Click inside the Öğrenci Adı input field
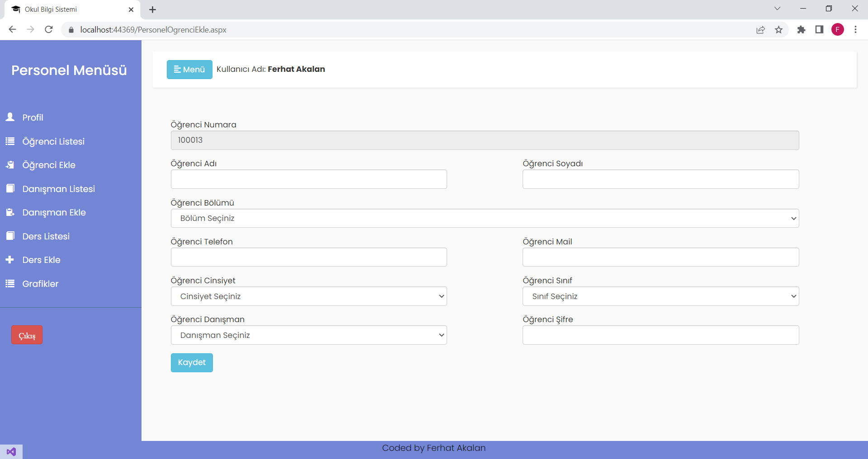The height and width of the screenshot is (459, 868). pyautogui.click(x=309, y=179)
